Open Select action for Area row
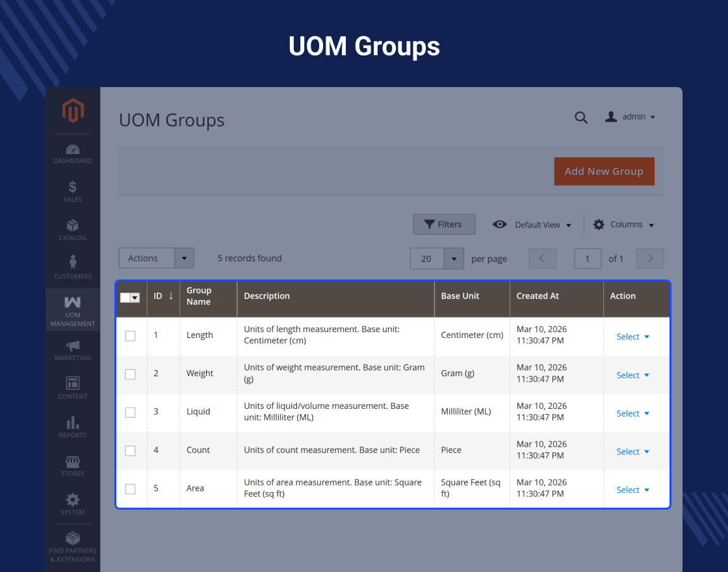The height and width of the screenshot is (572, 728). click(x=632, y=490)
